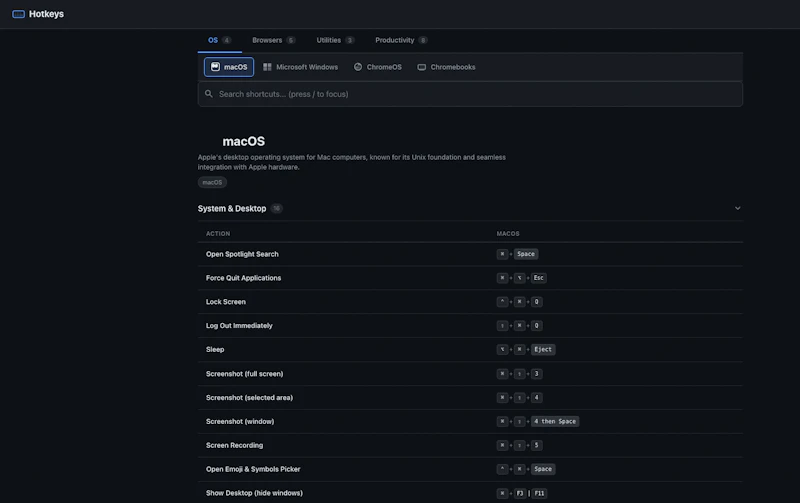This screenshot has width=800, height=503.
Task: Select the Log Out Immediately row
Action: click(x=470, y=325)
